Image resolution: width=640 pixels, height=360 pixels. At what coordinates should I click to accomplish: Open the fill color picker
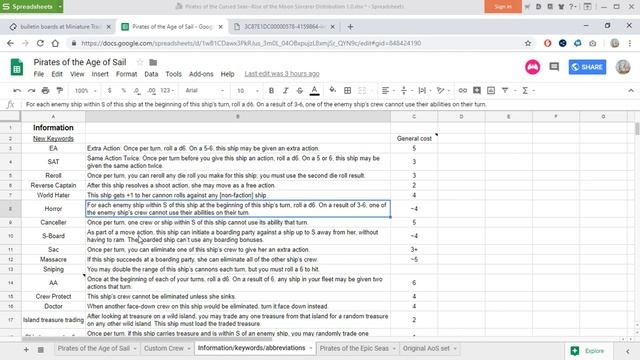click(x=333, y=90)
